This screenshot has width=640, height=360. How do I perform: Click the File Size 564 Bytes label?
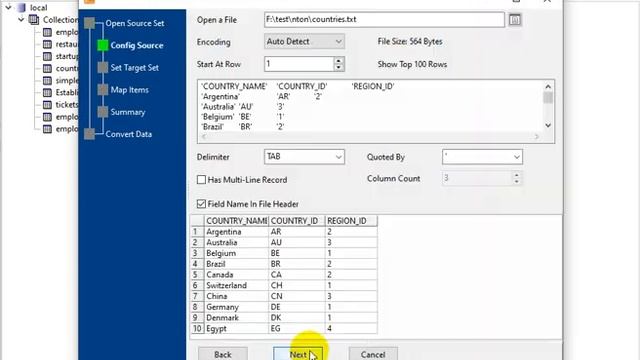click(x=410, y=42)
